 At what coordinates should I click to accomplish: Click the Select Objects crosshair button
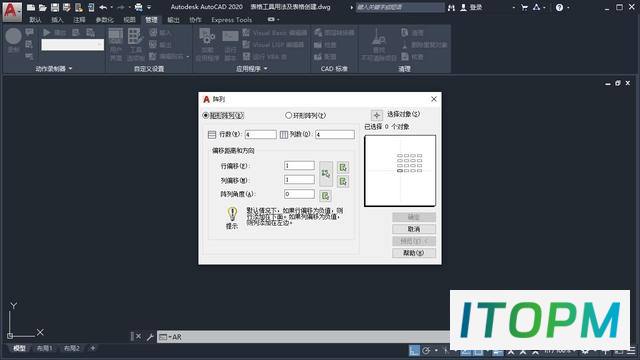tap(376, 115)
